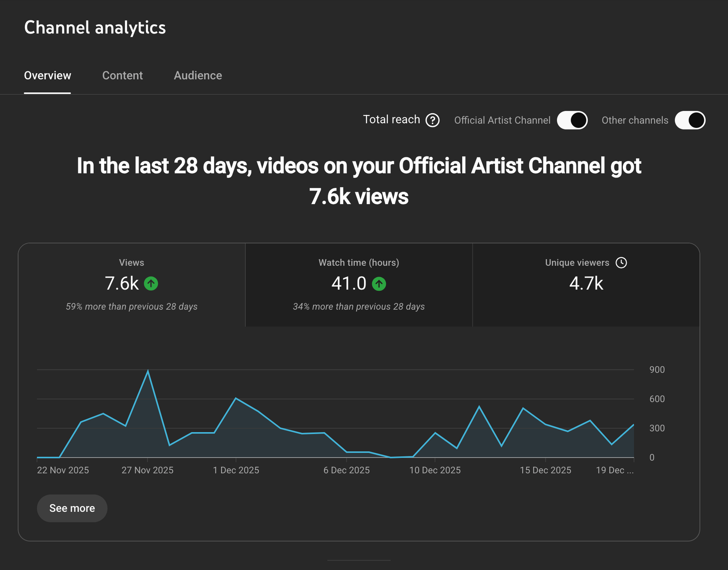Click the 6 Dec 2025 axis label
728x570 pixels.
coord(346,470)
